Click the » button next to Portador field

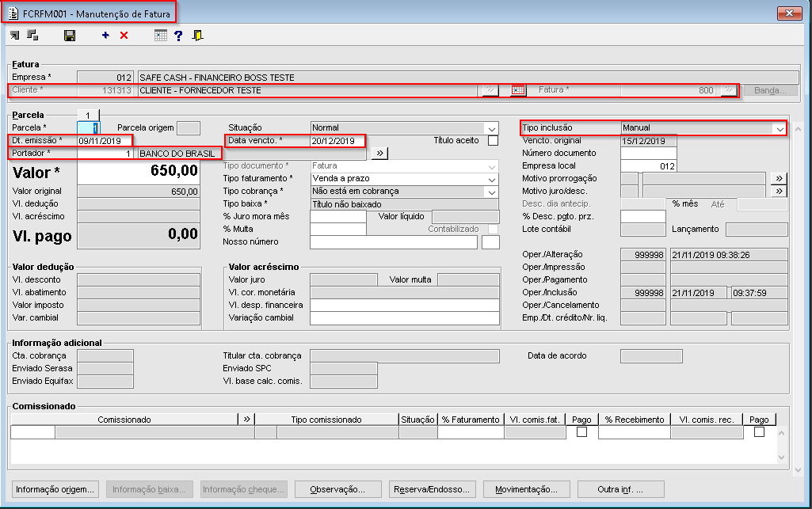[x=379, y=153]
